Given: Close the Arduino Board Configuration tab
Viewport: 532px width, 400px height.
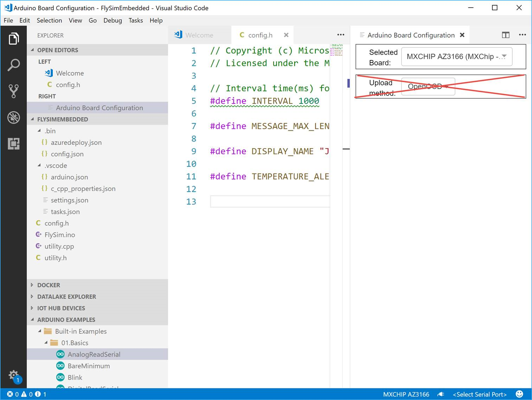Looking at the screenshot, I should point(462,35).
